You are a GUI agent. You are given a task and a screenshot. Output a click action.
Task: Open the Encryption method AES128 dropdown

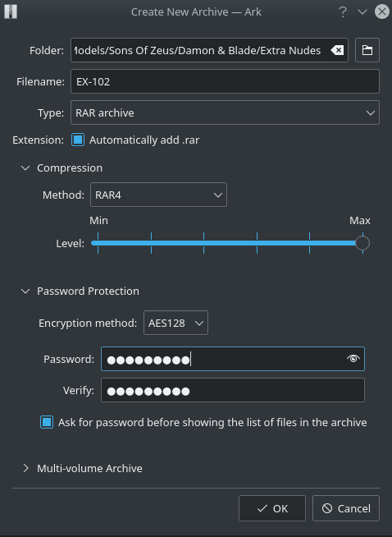175,323
